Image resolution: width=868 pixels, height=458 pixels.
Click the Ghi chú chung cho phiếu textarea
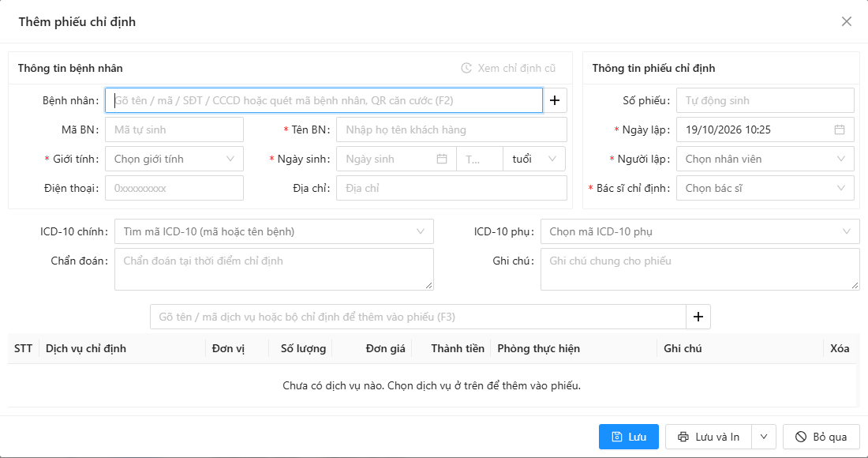pos(700,269)
